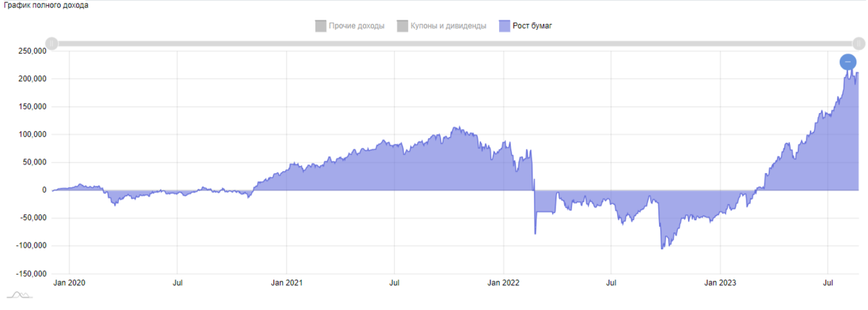Click the 'Jan 2023' x-axis label

click(720, 282)
